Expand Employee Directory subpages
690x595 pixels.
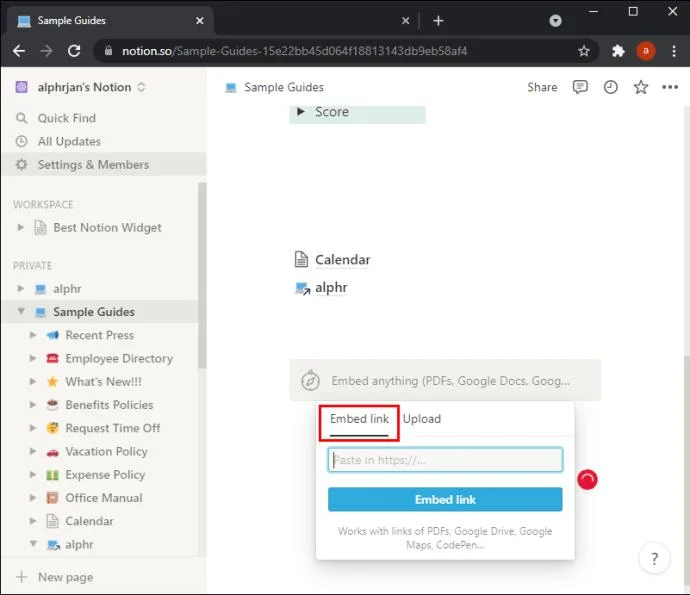(x=33, y=358)
